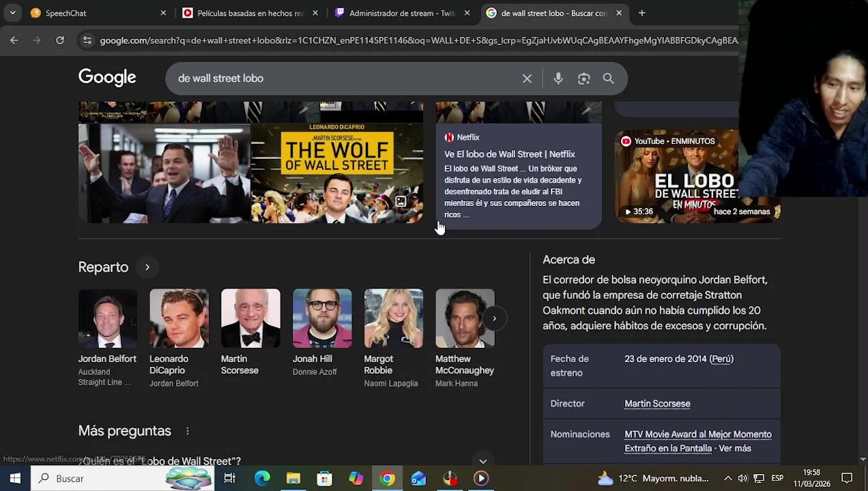Open Más preguntas options menu
Screen dimensions: 868x491
[x=187, y=431]
